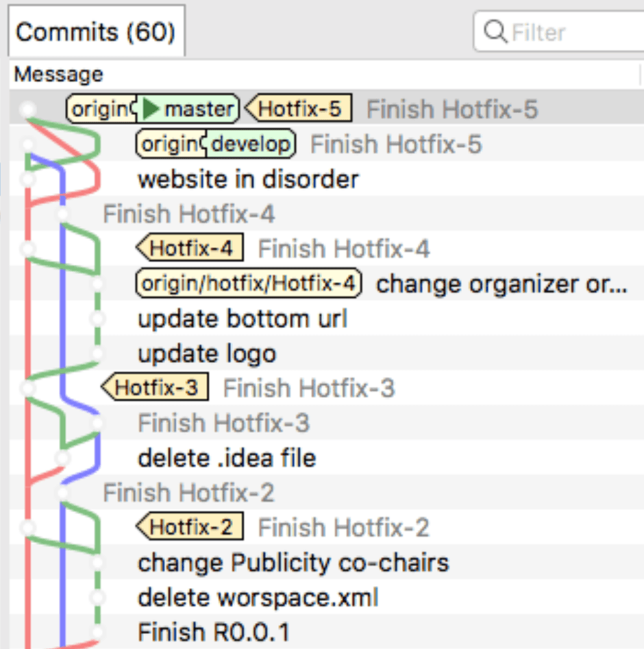This screenshot has height=649, width=644.
Task: Click the Hotfix-3 tag badge
Action: coord(156,388)
